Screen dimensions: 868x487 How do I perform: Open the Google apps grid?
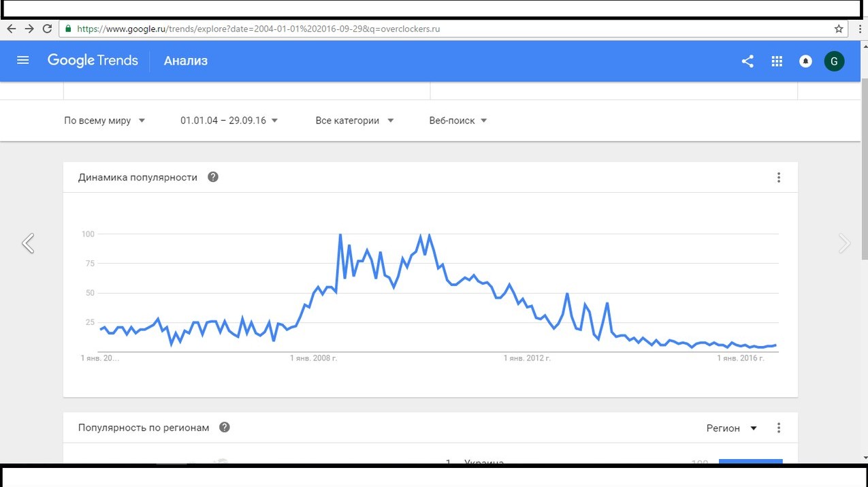pos(777,61)
